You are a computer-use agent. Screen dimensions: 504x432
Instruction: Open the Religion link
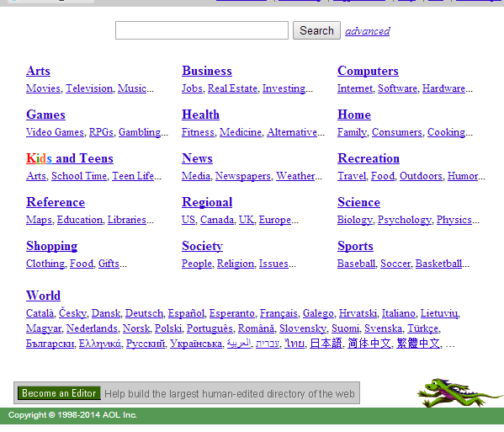click(236, 264)
